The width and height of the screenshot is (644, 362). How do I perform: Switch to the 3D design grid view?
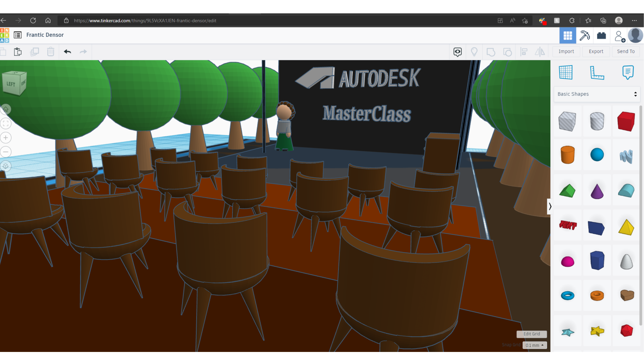pos(568,36)
